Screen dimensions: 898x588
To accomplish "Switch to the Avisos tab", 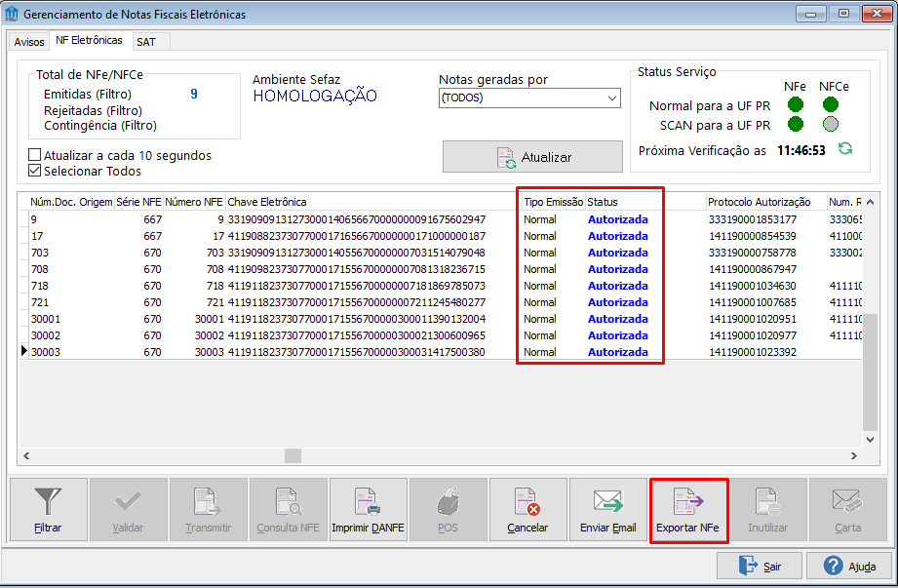I will [x=29, y=42].
